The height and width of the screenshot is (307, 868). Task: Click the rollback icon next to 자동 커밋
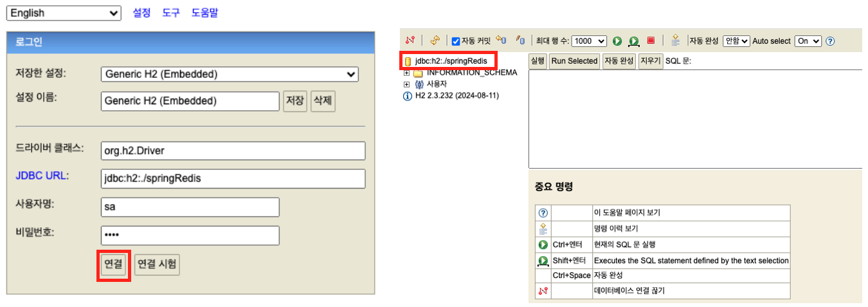tap(502, 41)
